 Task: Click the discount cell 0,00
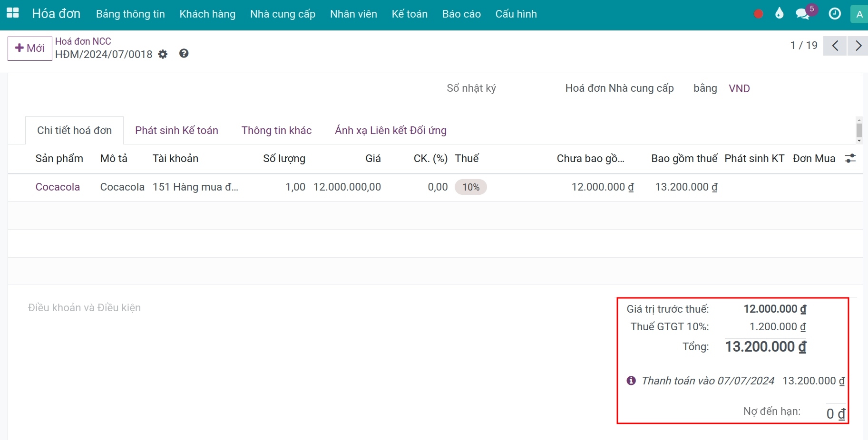(438, 187)
